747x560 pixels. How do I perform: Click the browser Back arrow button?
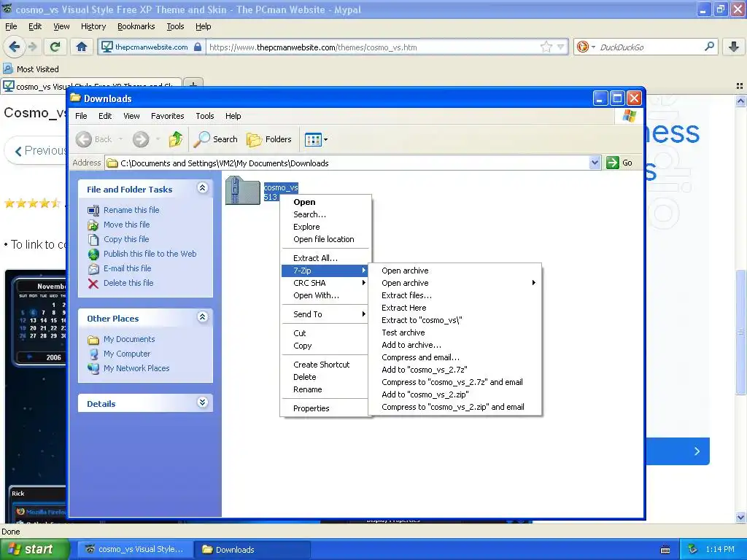pos(15,47)
